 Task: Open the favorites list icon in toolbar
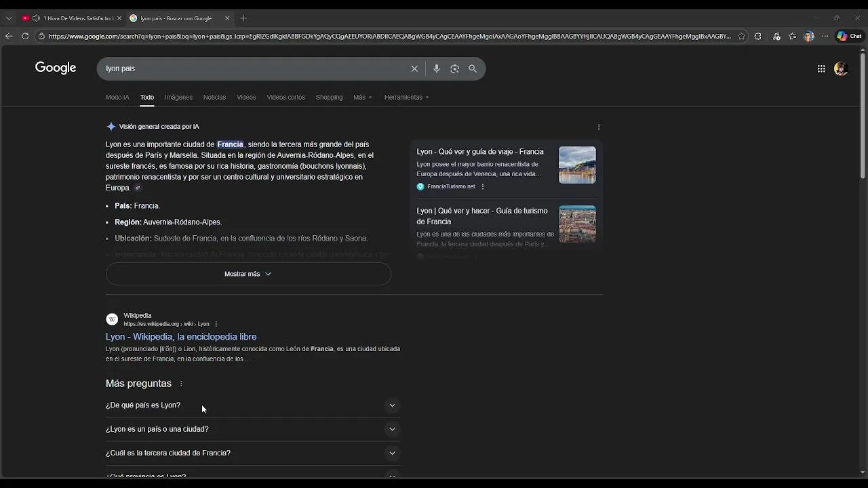[792, 37]
